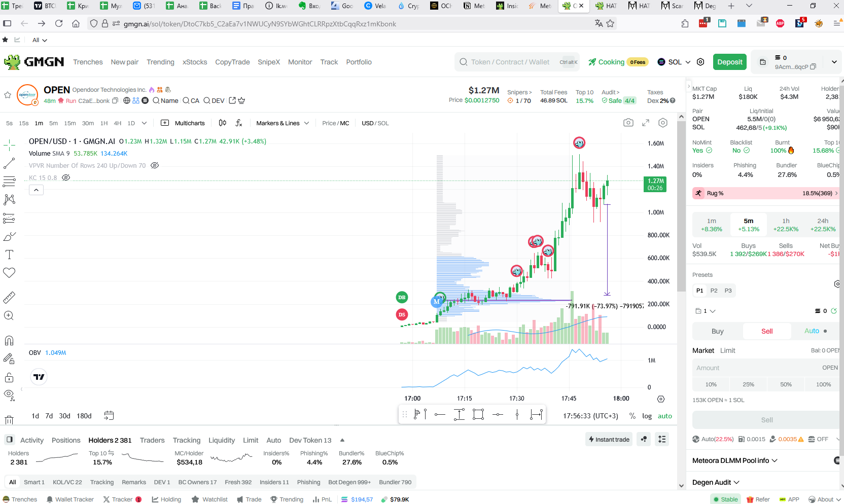The height and width of the screenshot is (504, 844).
Task: Expand the account menu chevron
Action: pyautogui.click(x=834, y=62)
